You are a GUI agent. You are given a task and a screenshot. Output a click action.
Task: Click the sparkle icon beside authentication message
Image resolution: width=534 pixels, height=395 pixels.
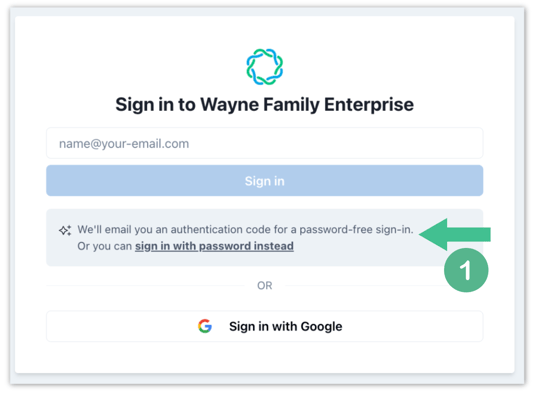65,231
